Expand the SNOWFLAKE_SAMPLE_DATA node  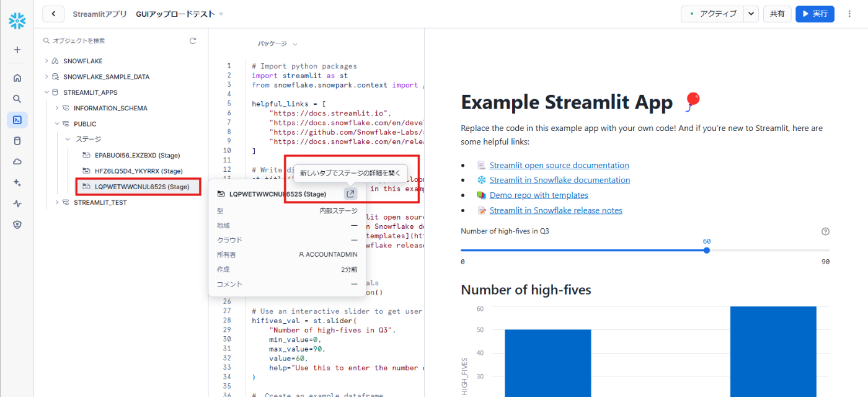pos(46,77)
